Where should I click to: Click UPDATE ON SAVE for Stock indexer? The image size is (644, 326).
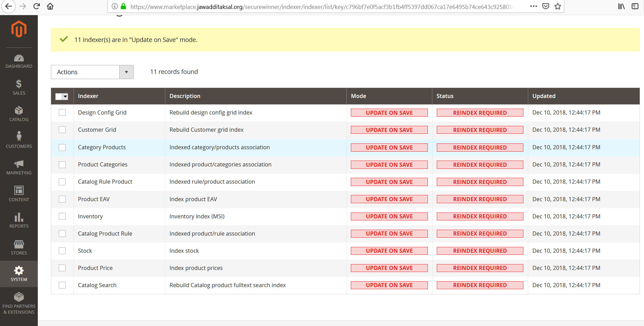389,251
